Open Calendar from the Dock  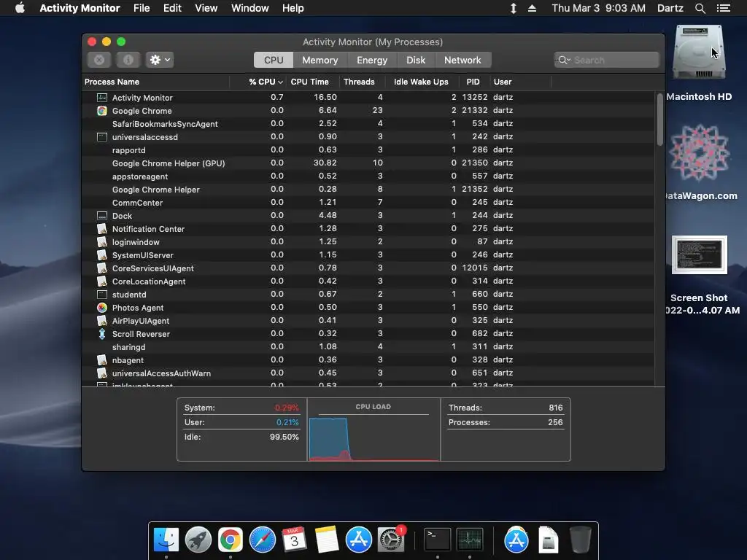(x=295, y=540)
